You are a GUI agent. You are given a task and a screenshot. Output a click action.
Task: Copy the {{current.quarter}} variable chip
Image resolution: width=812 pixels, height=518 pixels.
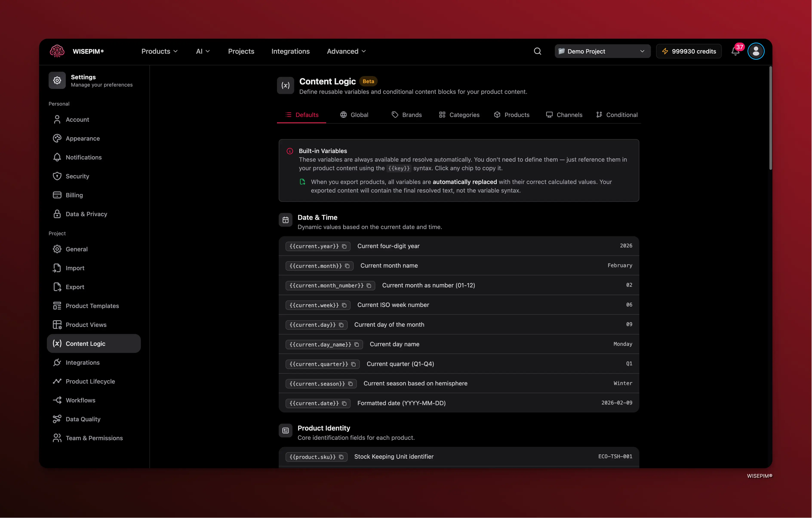pyautogui.click(x=322, y=364)
